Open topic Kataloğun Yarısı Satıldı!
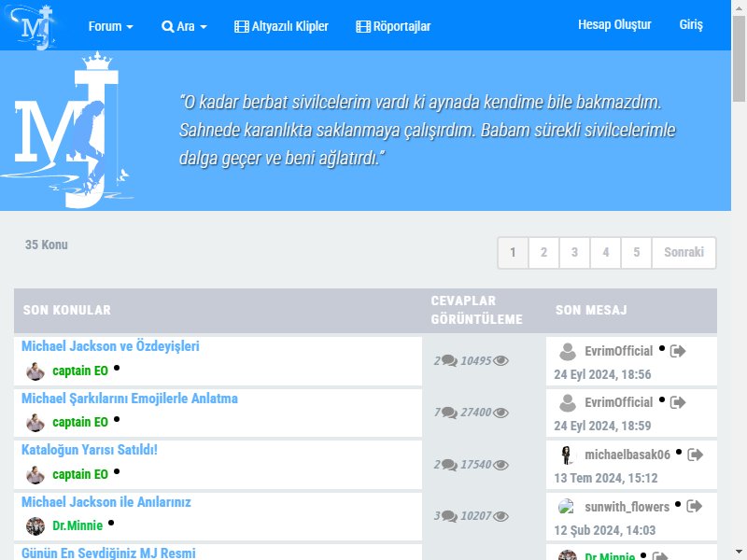 [90, 450]
